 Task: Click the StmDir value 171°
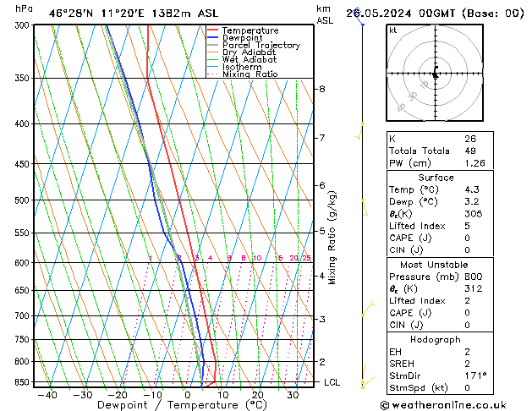pyautogui.click(x=475, y=376)
